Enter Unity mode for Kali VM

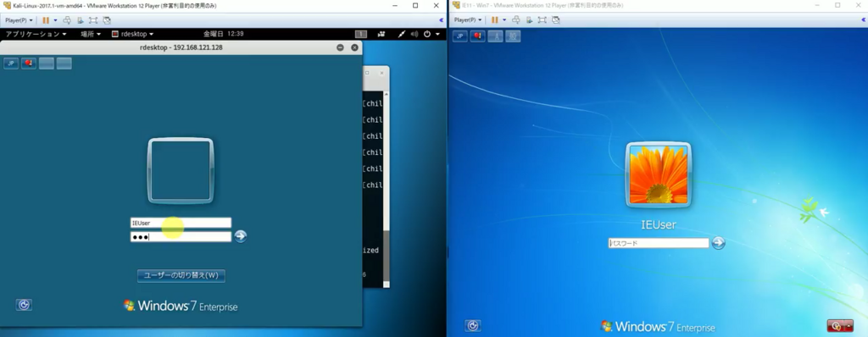pyautogui.click(x=107, y=20)
